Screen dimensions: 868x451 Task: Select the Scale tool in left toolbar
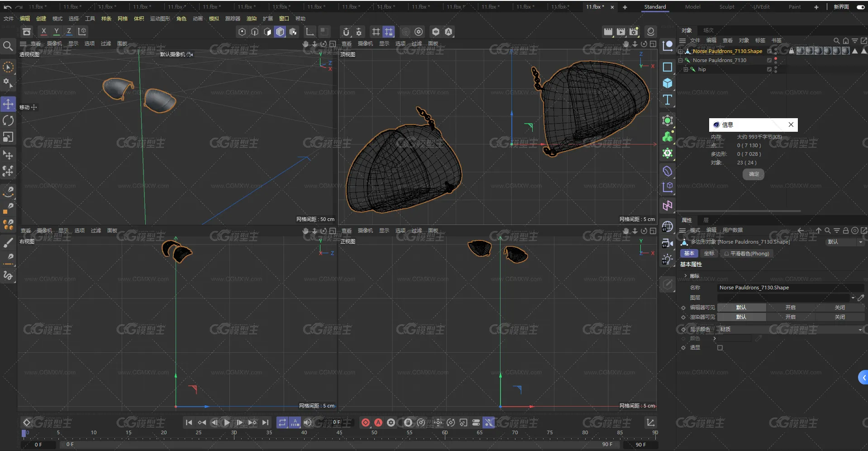click(8, 137)
